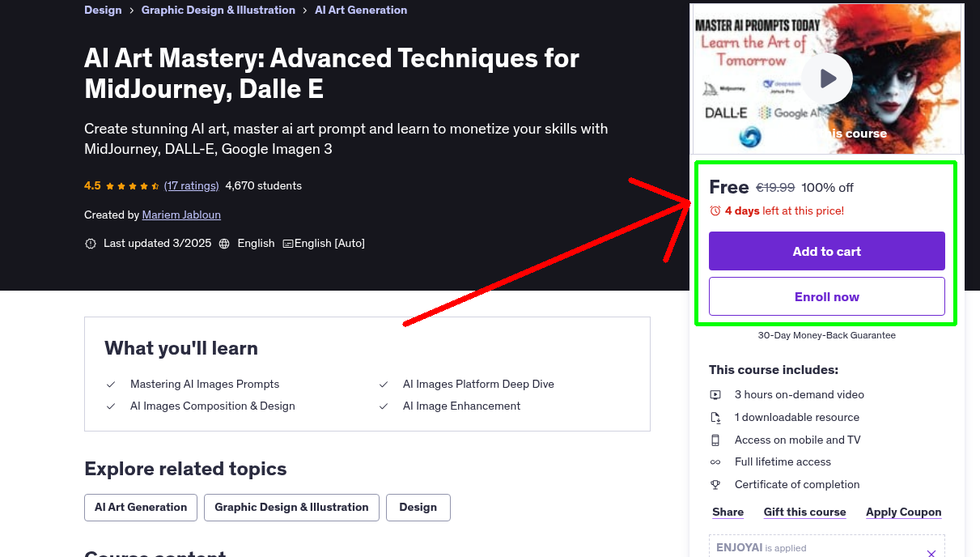This screenshot has height=557, width=980.
Task: Open the Graphic Design & Illustration breadcrumb
Action: (x=218, y=11)
